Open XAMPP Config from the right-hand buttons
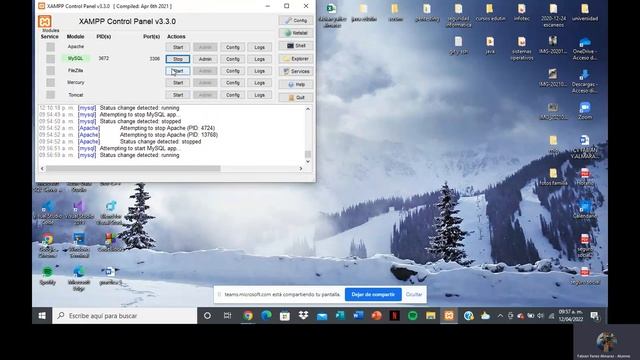This screenshot has height=360, width=640. (296, 20)
